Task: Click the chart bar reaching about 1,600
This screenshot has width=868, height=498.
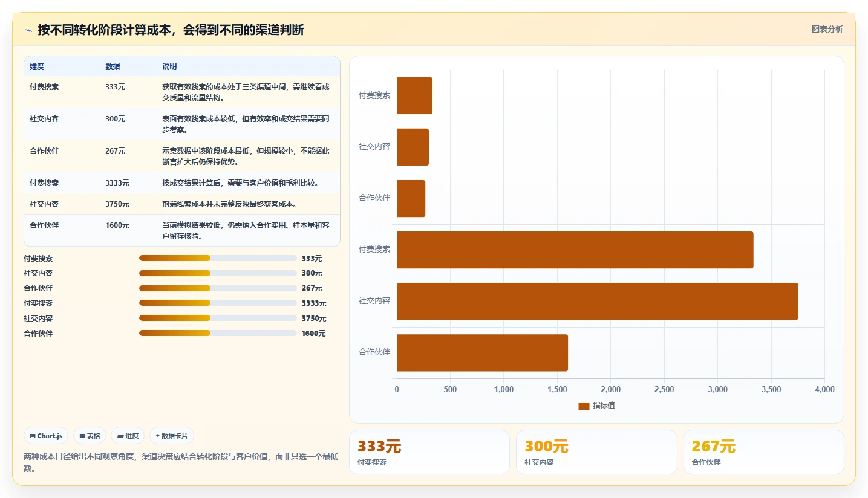Action: pos(482,352)
